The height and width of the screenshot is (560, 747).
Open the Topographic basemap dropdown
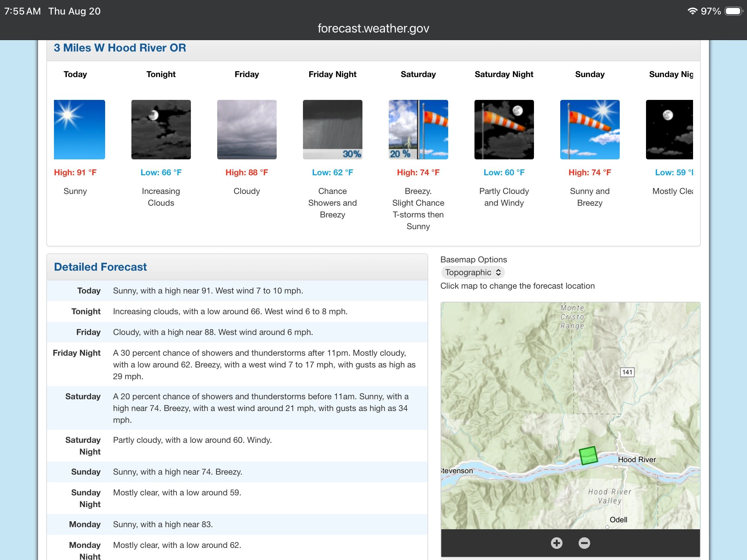(x=473, y=272)
